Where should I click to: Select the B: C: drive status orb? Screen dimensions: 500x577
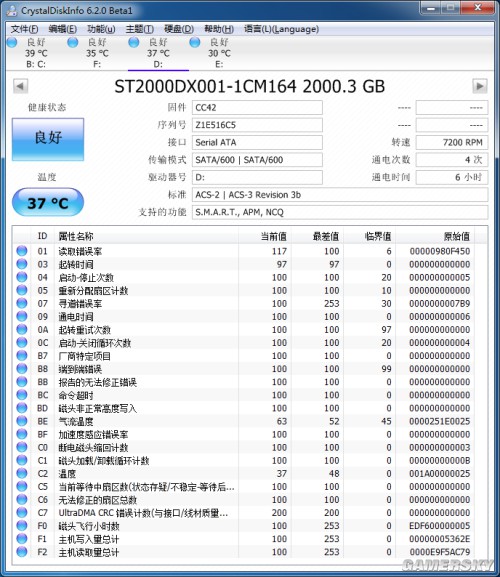pyautogui.click(x=12, y=42)
